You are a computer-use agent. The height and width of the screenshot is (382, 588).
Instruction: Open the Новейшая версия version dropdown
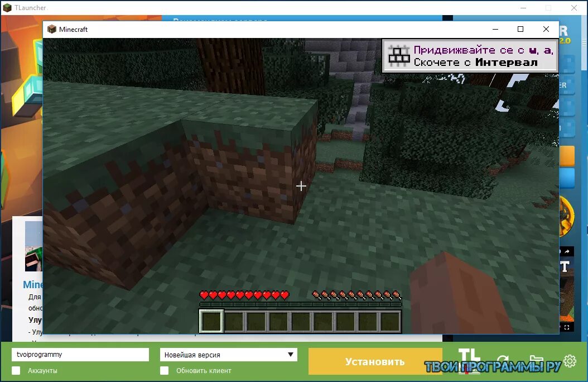pos(229,355)
